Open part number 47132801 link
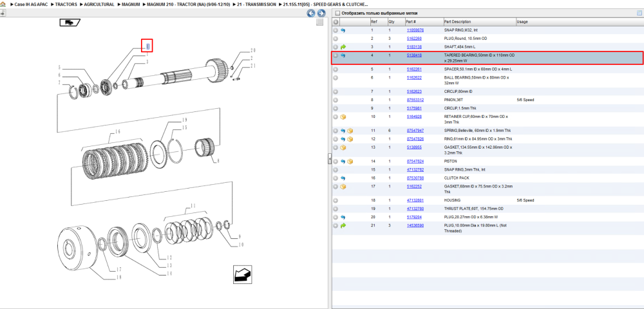Viewport: 644px width, 309px height. click(x=415, y=201)
